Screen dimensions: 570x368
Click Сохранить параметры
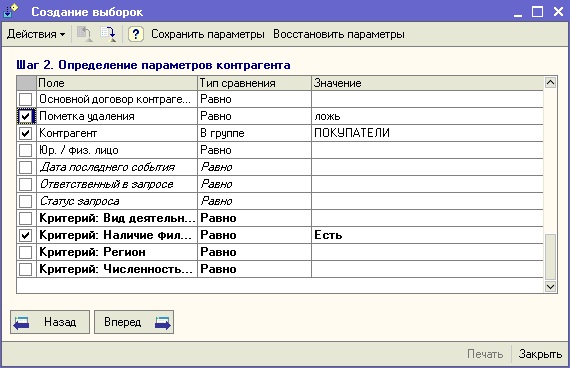tap(208, 34)
